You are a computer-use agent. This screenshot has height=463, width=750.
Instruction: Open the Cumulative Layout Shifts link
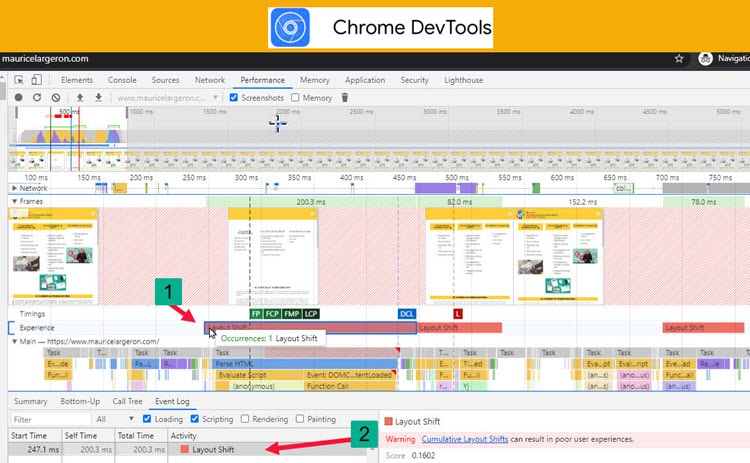464,439
